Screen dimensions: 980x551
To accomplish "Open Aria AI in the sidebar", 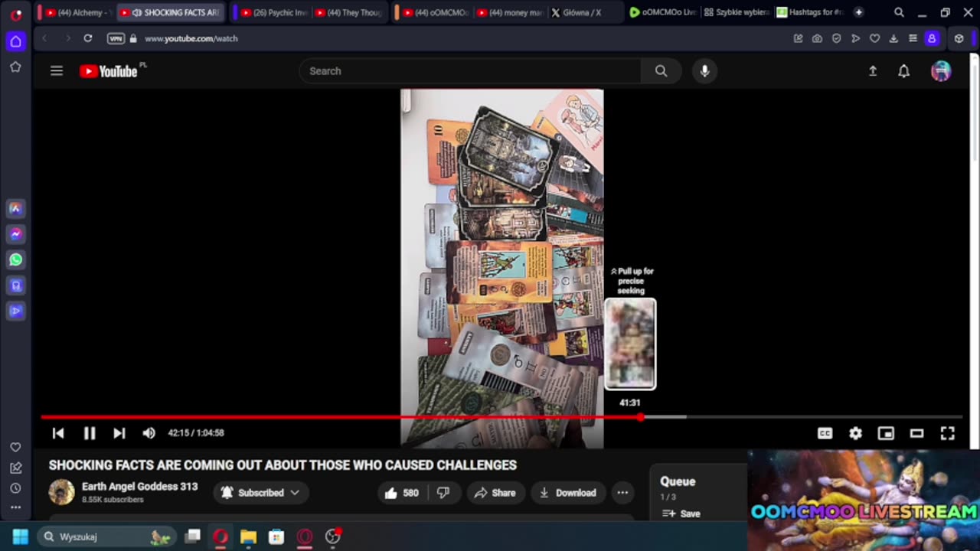I will click(15, 208).
